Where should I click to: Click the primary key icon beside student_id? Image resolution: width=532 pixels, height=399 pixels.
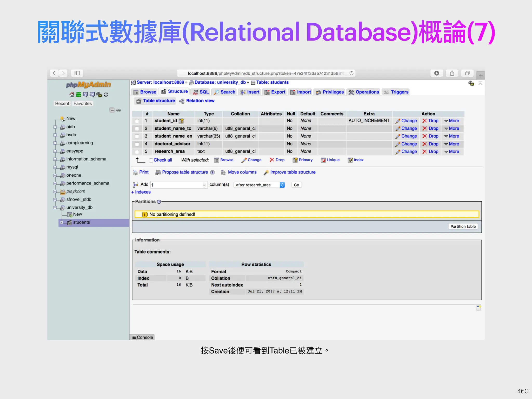point(181,121)
